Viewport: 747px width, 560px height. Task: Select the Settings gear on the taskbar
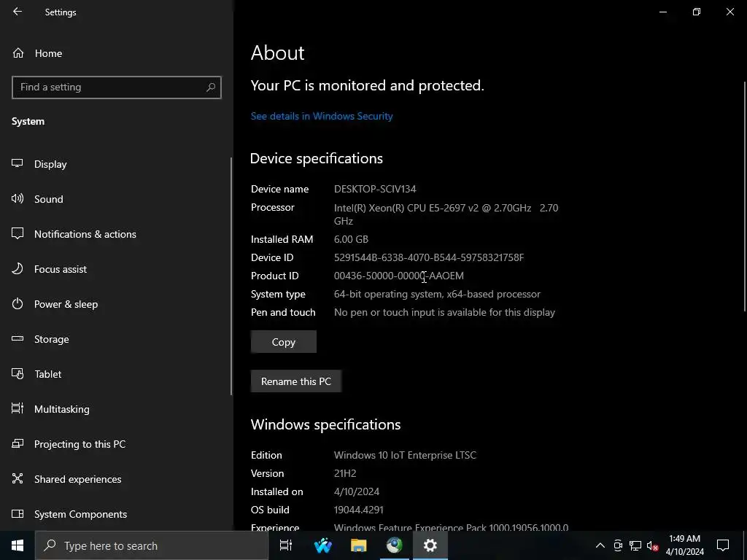click(430, 545)
